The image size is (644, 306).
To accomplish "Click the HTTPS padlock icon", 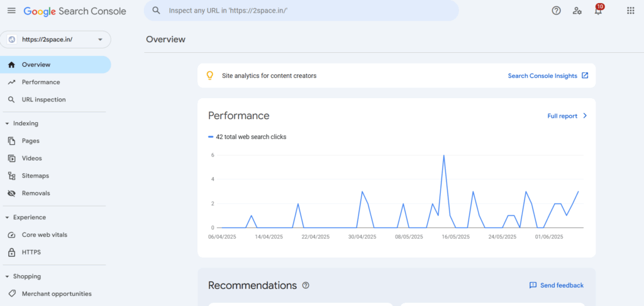I will (11, 252).
